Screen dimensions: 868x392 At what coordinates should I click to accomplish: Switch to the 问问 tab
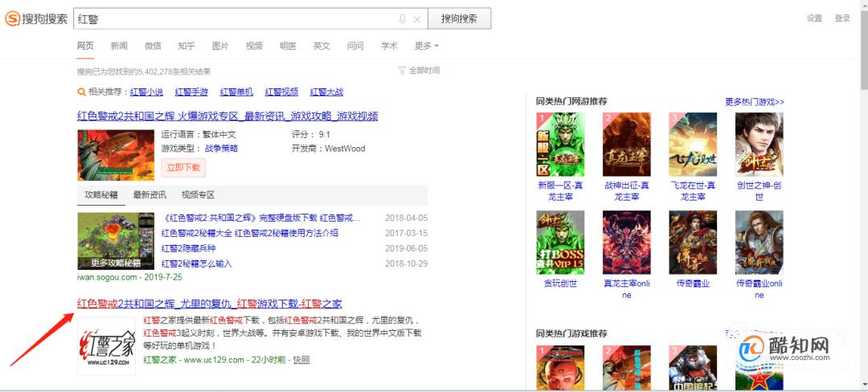[x=355, y=46]
